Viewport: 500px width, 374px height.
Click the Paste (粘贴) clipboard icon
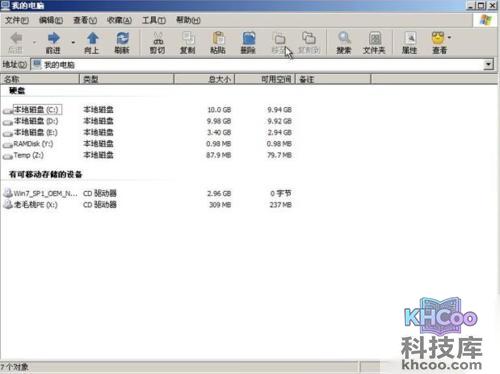point(218,38)
